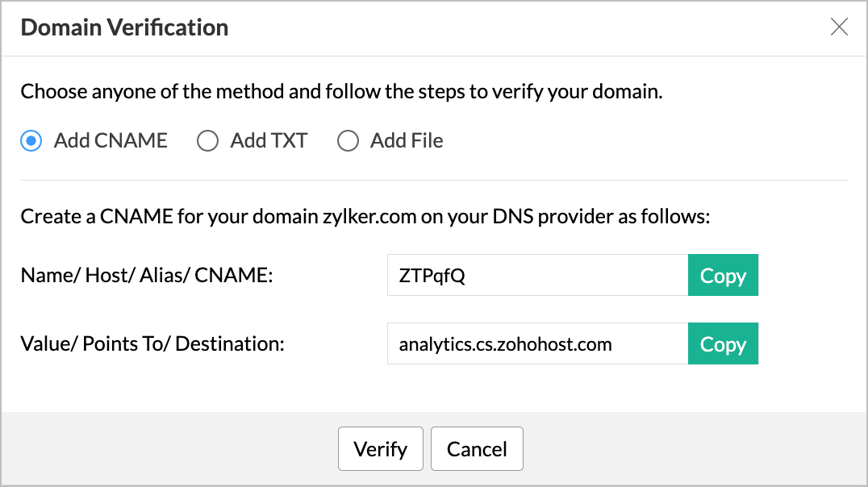Click the Add TXT radio circle
Viewport: 868px width, 487px height.
(x=207, y=140)
